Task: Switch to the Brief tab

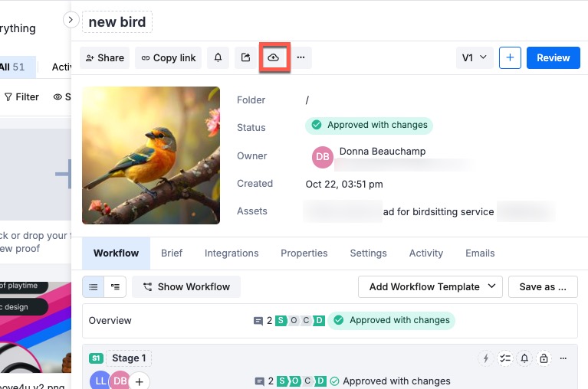Action: 172,253
